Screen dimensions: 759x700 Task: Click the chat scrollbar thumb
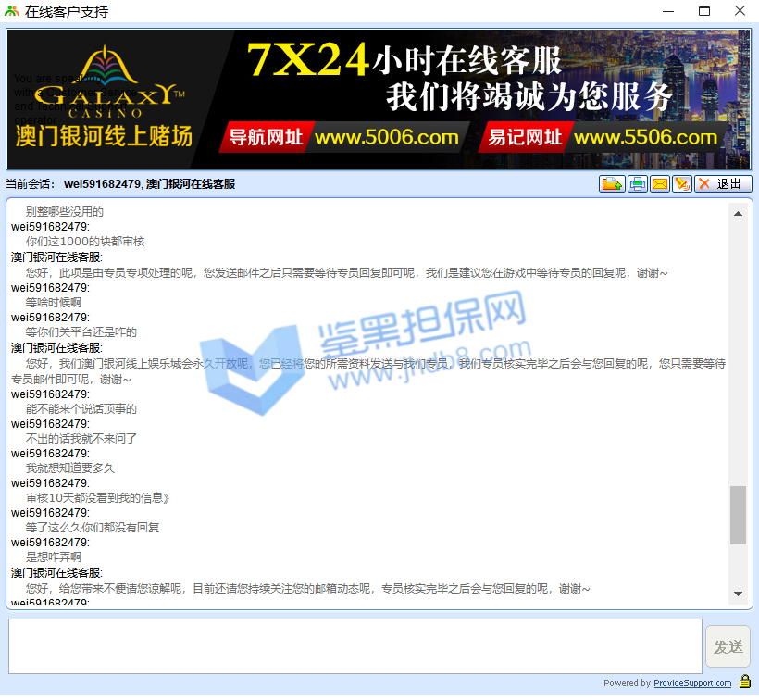coord(738,515)
